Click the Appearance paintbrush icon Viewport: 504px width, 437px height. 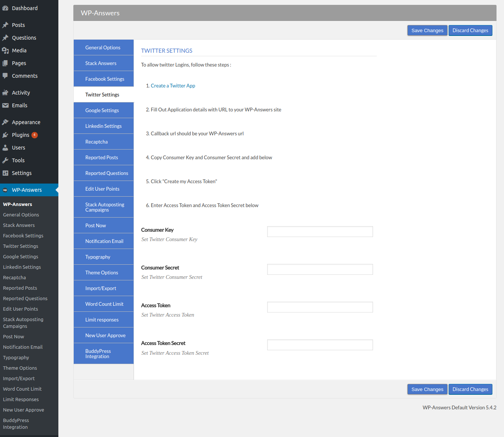click(x=5, y=122)
